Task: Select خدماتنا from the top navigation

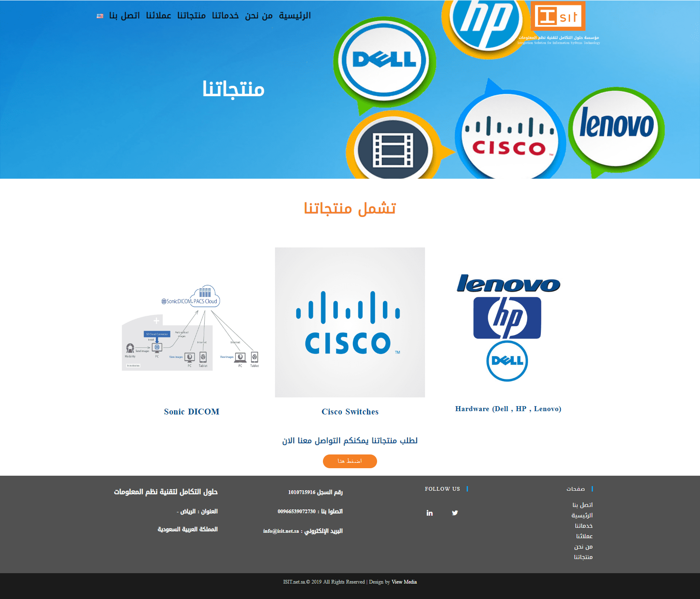Action: (x=225, y=15)
